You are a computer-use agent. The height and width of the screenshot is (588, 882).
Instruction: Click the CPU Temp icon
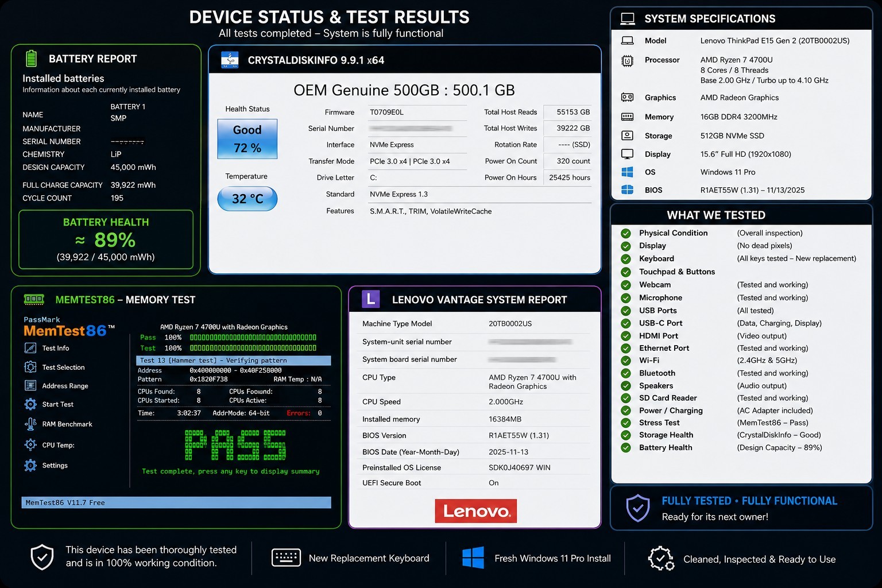tap(30, 444)
